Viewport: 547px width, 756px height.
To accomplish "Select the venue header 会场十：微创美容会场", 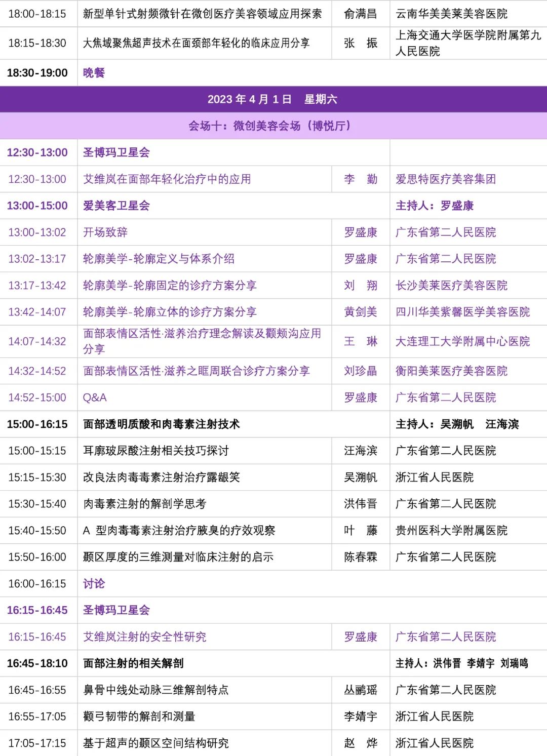I will tap(269, 126).
